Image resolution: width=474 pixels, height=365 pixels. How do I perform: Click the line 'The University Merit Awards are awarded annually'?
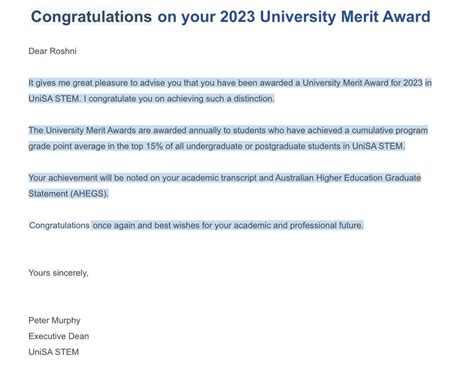point(228,130)
